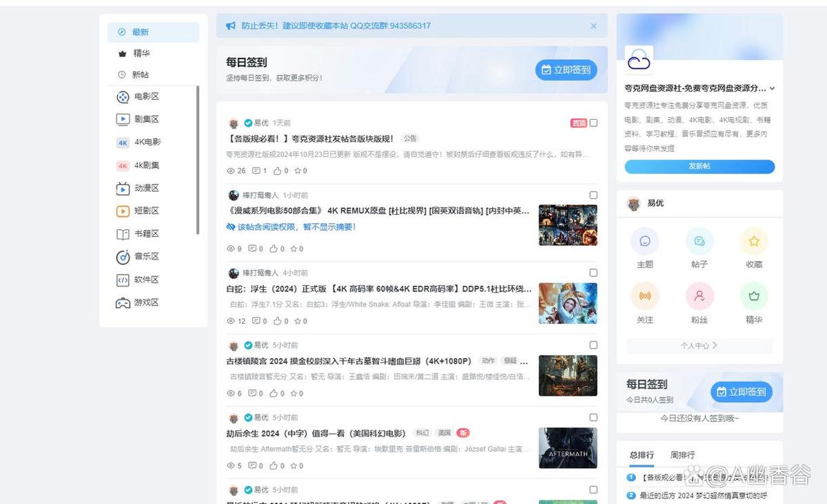The image size is (827, 504).
Task: Open 主题 icon in user panel
Action: coord(645,242)
